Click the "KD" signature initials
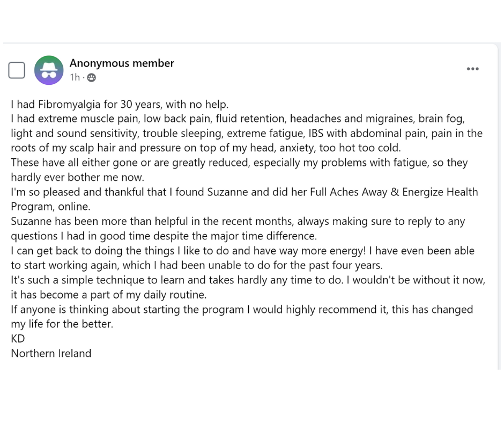Viewport: 504px width, 423px height. [18, 339]
